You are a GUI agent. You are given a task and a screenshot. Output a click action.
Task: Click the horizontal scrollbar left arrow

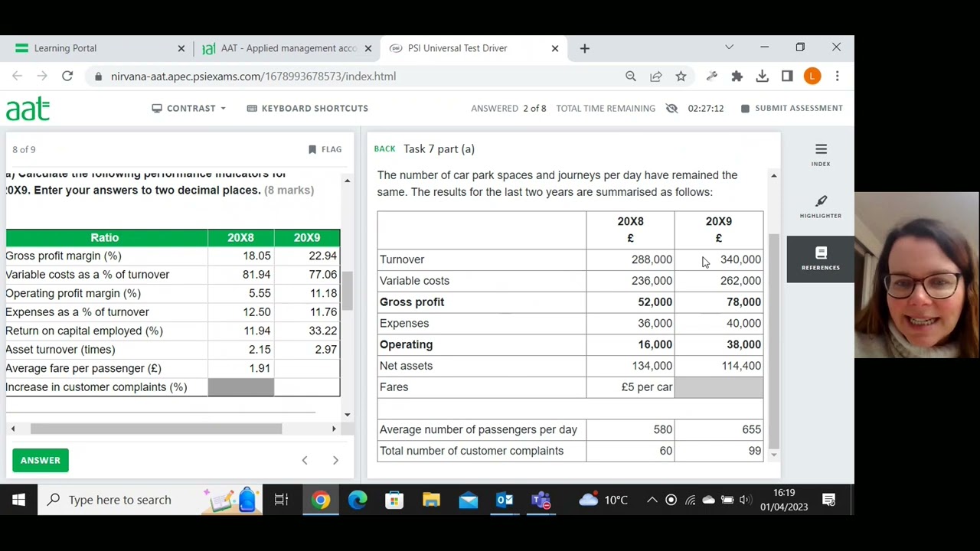[13, 429]
